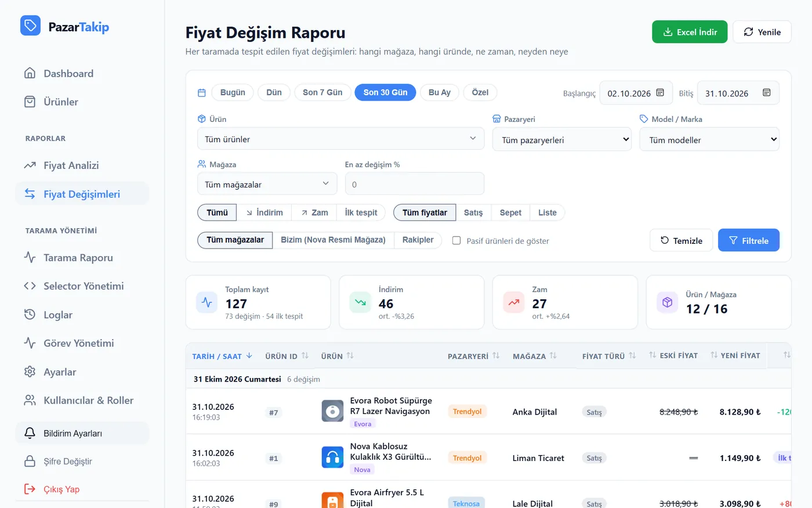
Task: Apply filters with Filtrele button
Action: (749, 240)
